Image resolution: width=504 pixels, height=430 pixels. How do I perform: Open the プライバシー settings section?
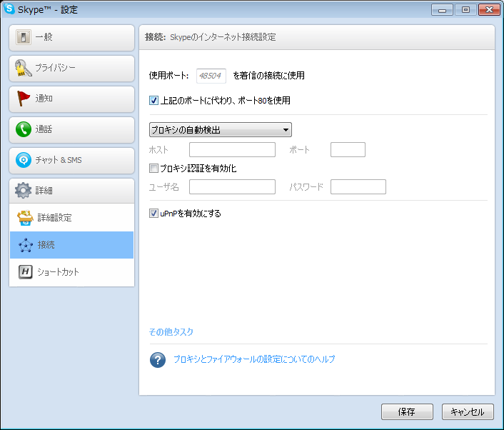pos(71,69)
